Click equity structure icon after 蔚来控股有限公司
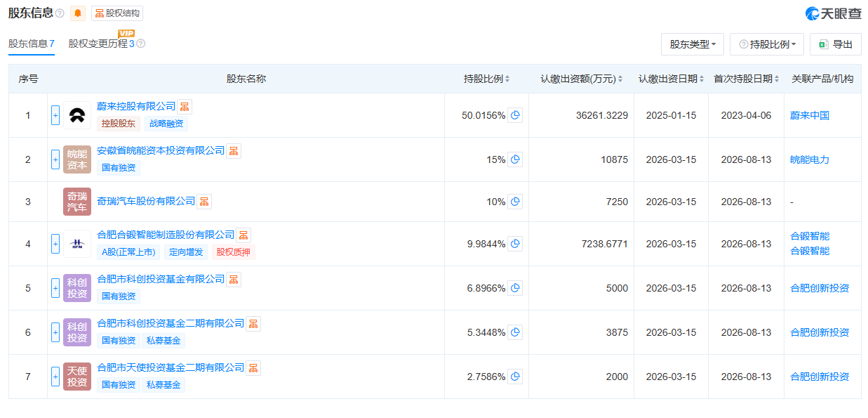The height and width of the screenshot is (418, 868). pyautogui.click(x=185, y=107)
